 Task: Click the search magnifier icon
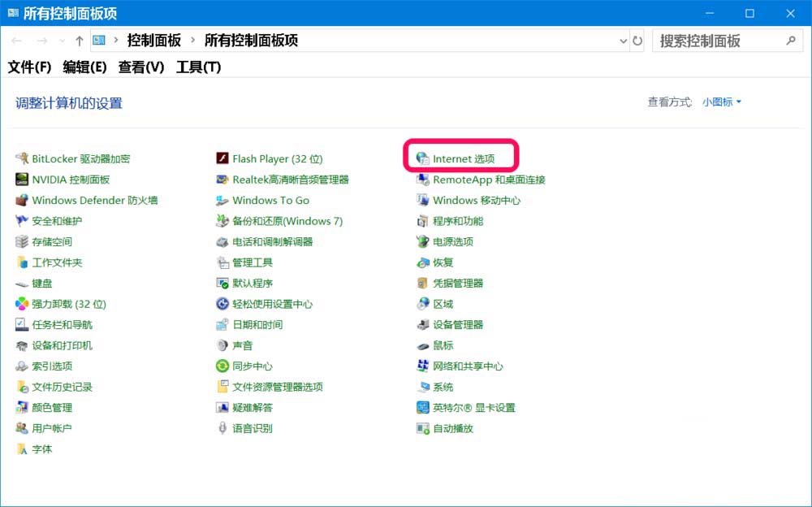791,40
